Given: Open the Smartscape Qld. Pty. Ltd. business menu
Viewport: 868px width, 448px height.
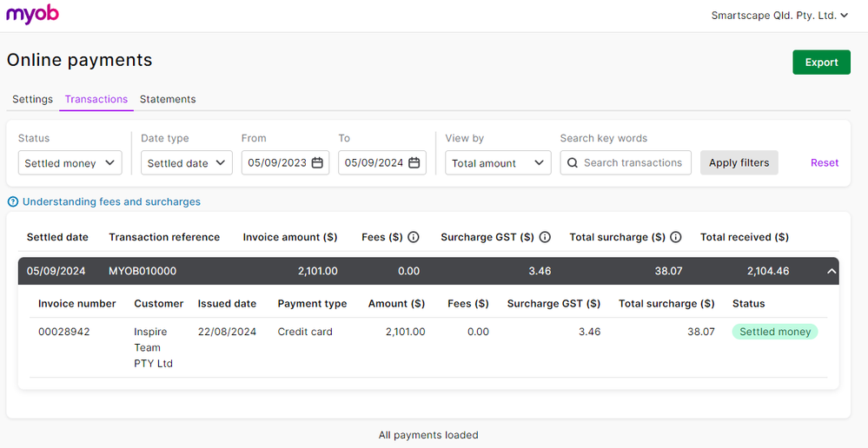Looking at the screenshot, I should pyautogui.click(x=779, y=15).
